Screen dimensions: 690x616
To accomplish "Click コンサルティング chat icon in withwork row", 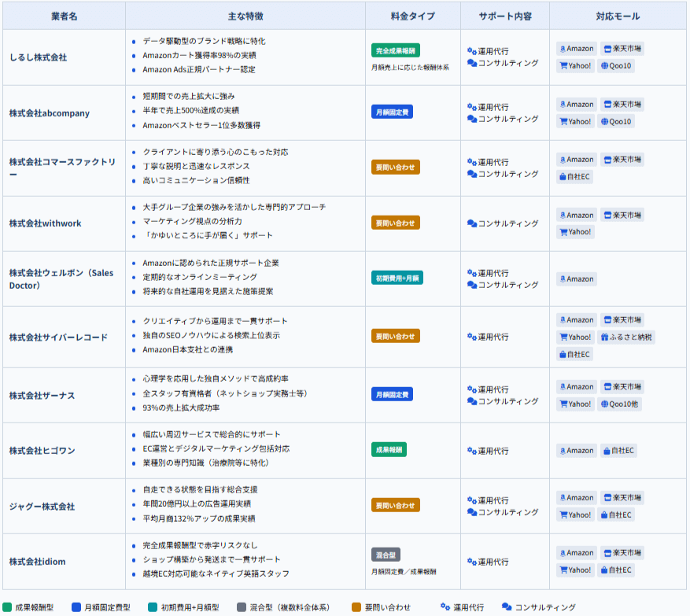I will [472, 223].
